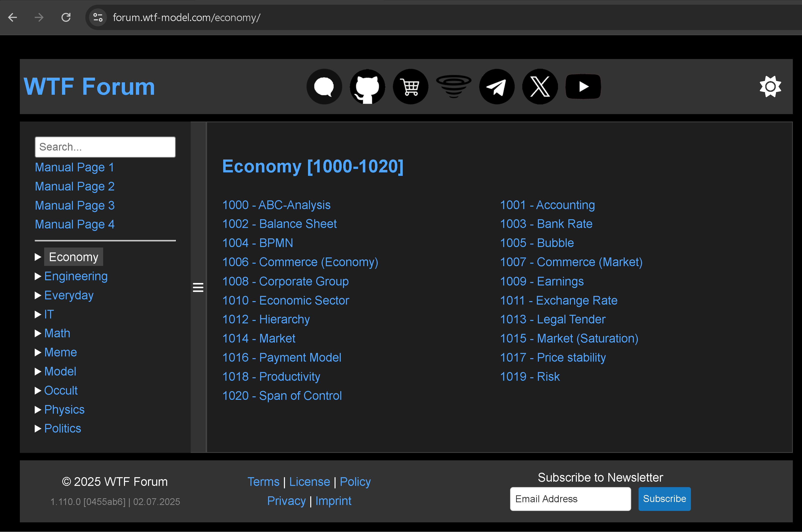Open Manual Page 4
Viewport: 802px width, 532px height.
tap(75, 224)
